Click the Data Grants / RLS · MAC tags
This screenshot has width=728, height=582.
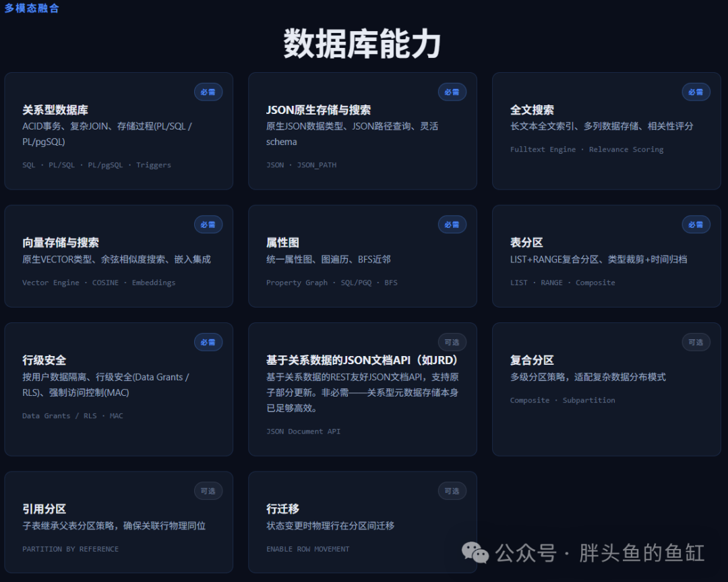click(x=73, y=415)
